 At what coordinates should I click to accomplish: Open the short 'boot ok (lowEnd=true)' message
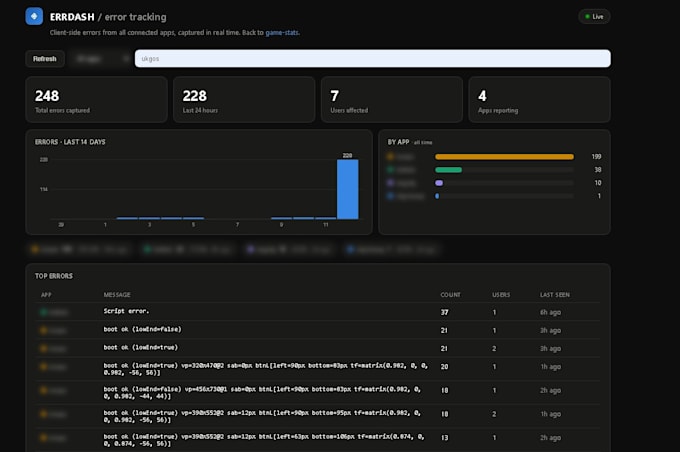(x=141, y=347)
